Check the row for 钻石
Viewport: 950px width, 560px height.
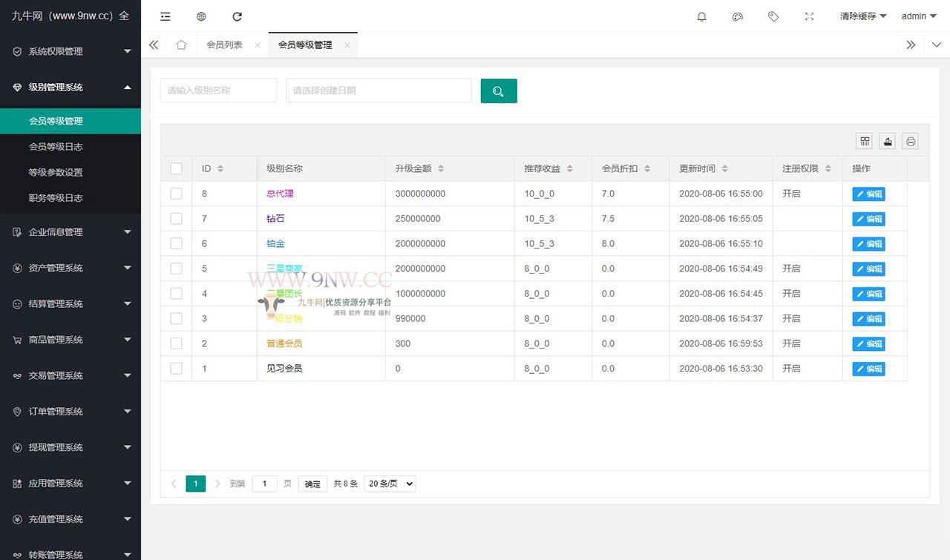coord(176,219)
